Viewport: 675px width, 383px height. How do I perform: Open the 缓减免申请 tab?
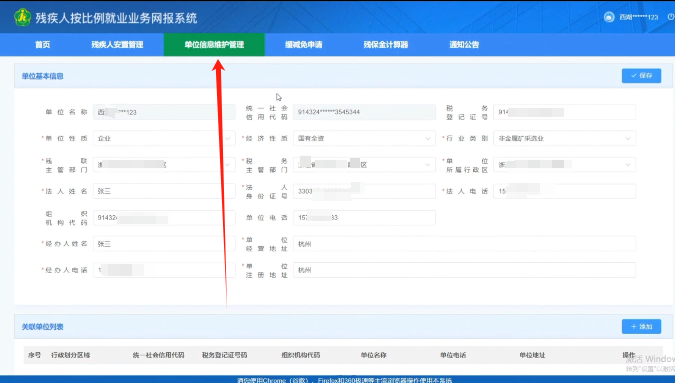click(303, 45)
